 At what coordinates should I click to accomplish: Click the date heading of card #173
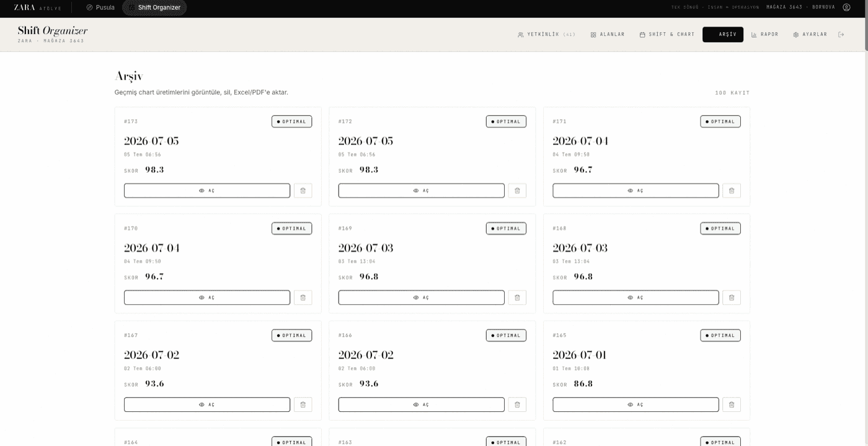pos(151,141)
